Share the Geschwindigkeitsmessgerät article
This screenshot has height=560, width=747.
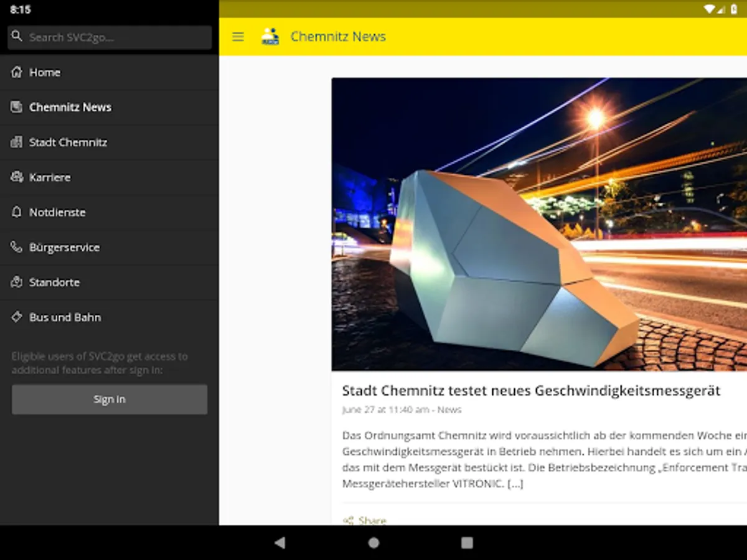pyautogui.click(x=365, y=520)
